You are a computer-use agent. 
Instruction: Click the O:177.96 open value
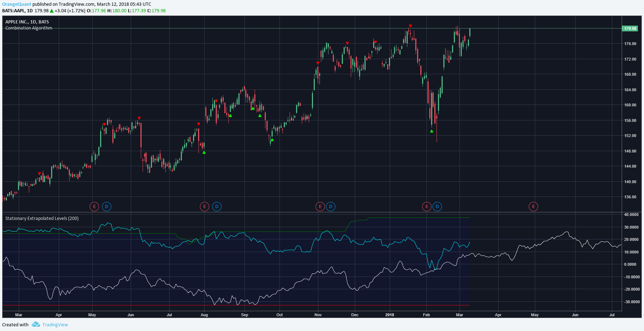pos(97,11)
